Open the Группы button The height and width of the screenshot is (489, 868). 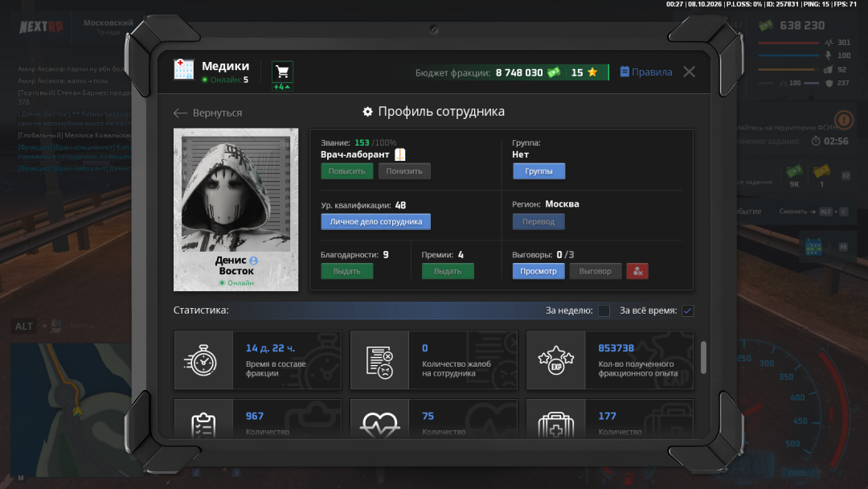coord(538,171)
